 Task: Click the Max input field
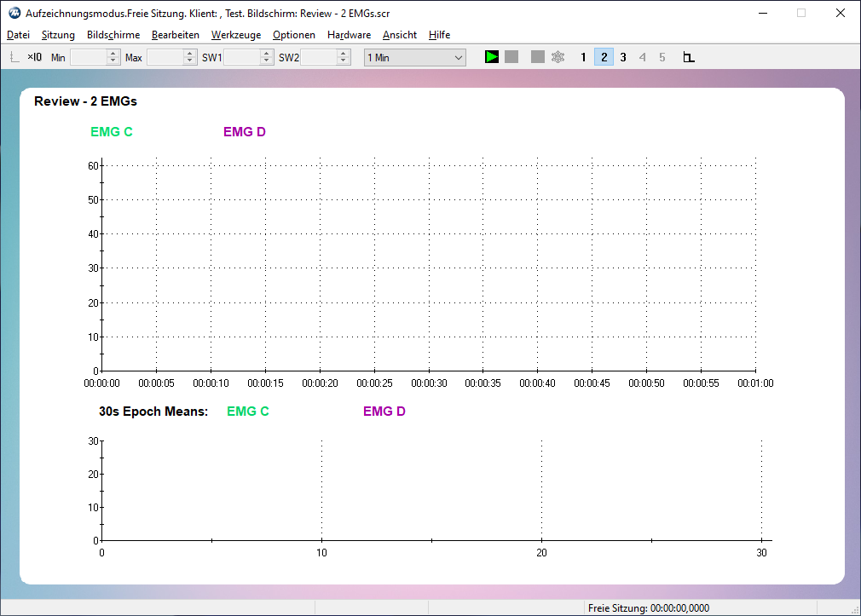[166, 58]
